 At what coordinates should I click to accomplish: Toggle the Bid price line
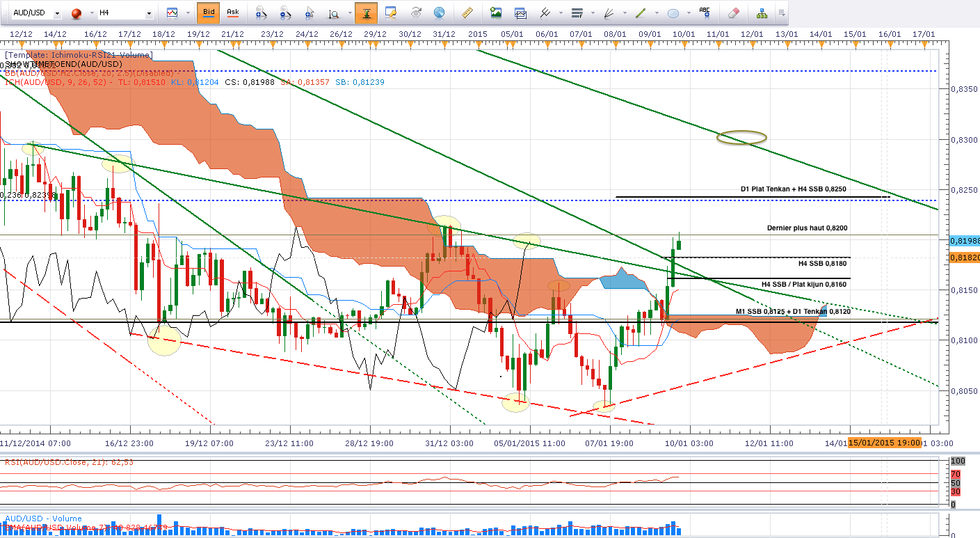click(x=209, y=12)
